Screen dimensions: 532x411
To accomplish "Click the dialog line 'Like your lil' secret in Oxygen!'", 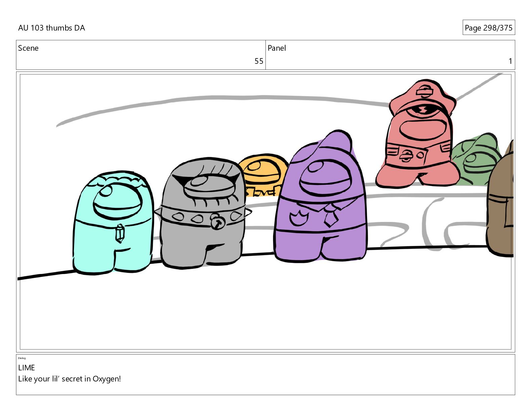I will coord(70,379).
